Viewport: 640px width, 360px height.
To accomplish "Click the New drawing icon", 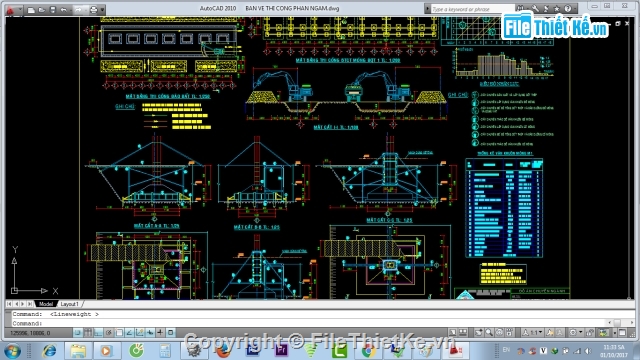I will [x=31, y=9].
